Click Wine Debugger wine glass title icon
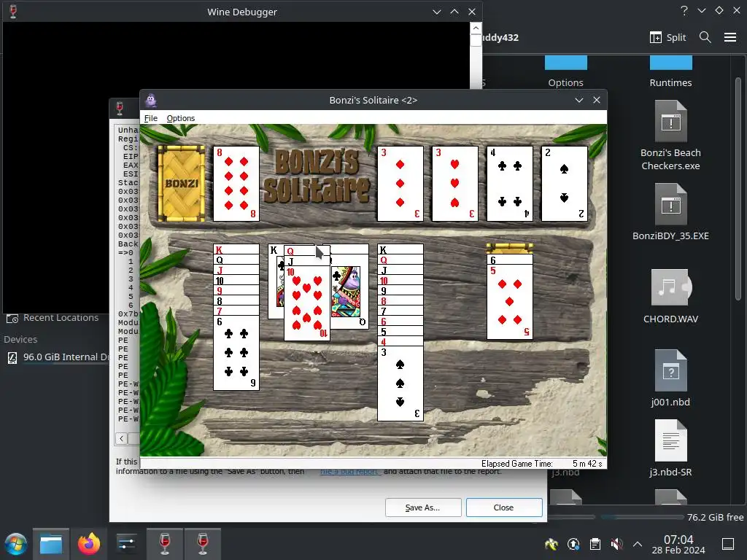This screenshot has height=560, width=747. [13, 12]
